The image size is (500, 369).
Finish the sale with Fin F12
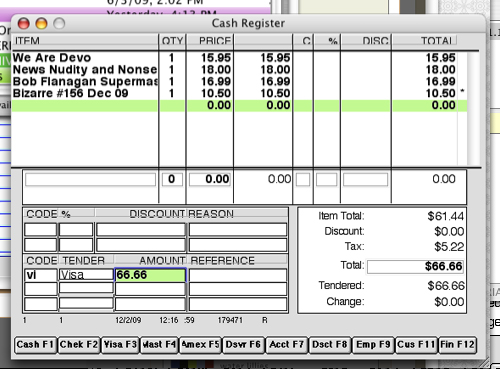457,345
